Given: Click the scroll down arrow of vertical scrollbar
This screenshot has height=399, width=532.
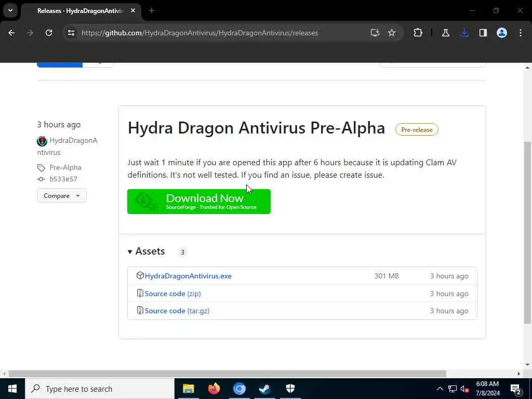Looking at the screenshot, I should [527, 365].
